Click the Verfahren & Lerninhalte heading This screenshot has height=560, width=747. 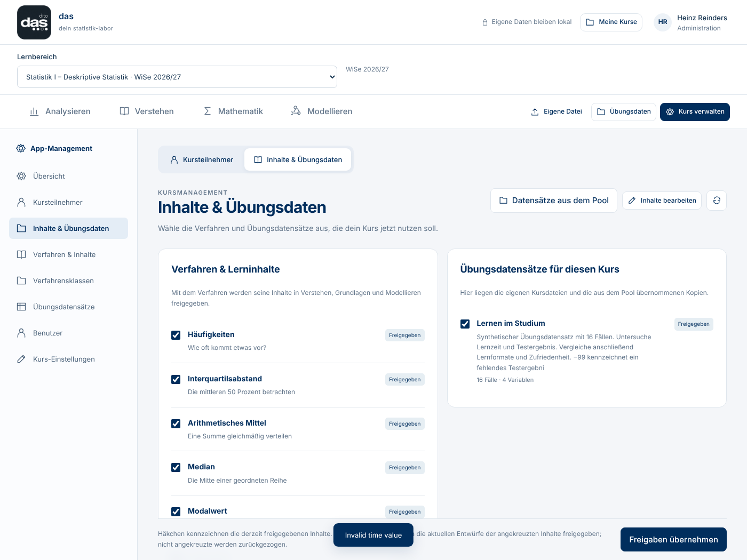point(226,269)
